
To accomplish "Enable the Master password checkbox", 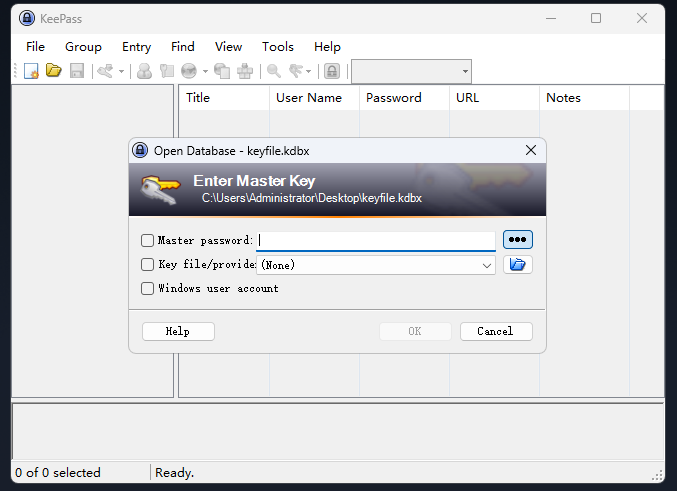I will point(147,241).
